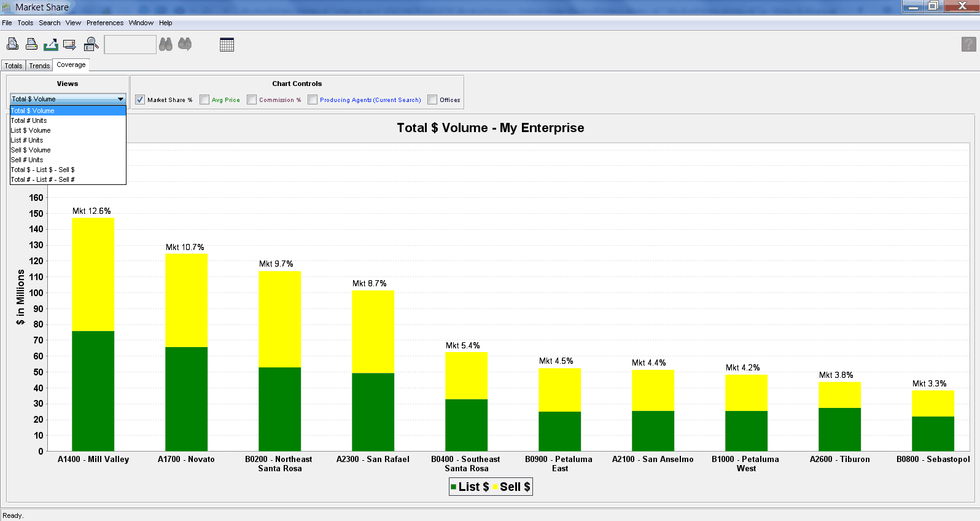The height and width of the screenshot is (521, 980).
Task: Choose Total # Units from the list
Action: click(68, 120)
